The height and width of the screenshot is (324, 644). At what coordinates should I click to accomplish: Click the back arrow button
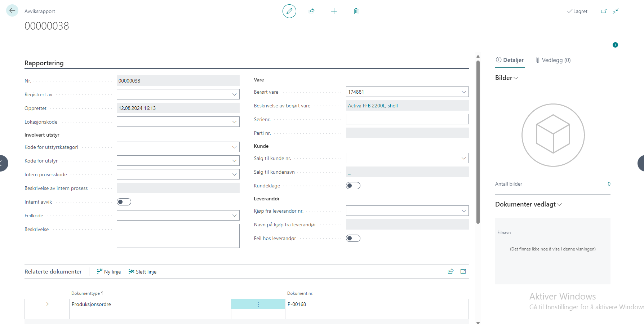(x=12, y=11)
